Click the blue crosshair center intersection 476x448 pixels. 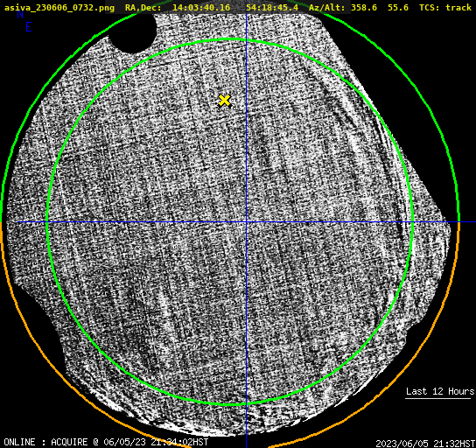246,222
